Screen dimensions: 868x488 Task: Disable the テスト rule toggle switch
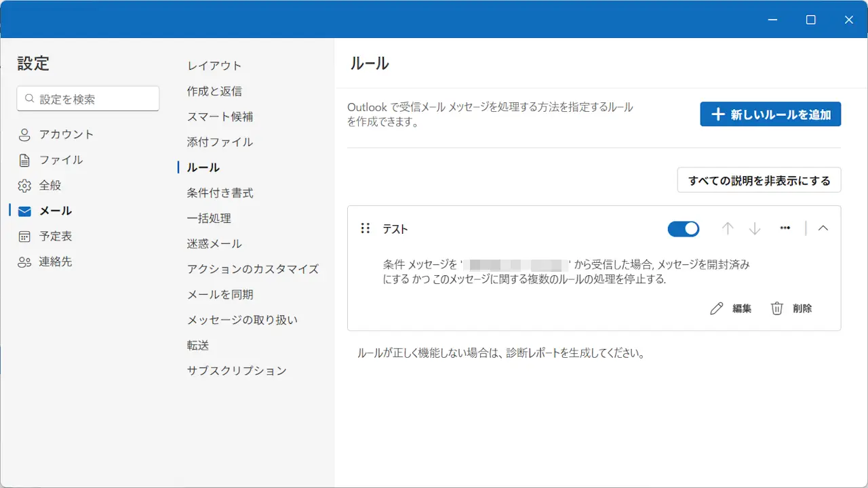tap(683, 228)
